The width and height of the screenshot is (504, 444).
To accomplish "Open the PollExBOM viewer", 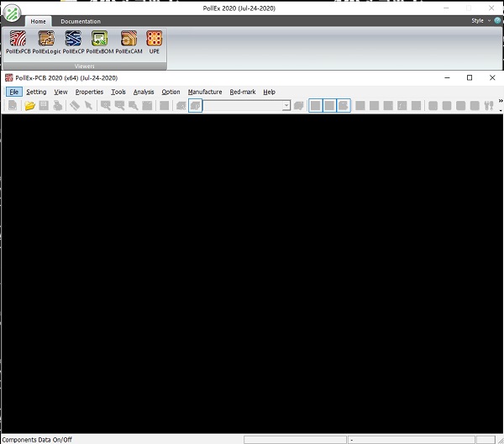I will point(100,42).
